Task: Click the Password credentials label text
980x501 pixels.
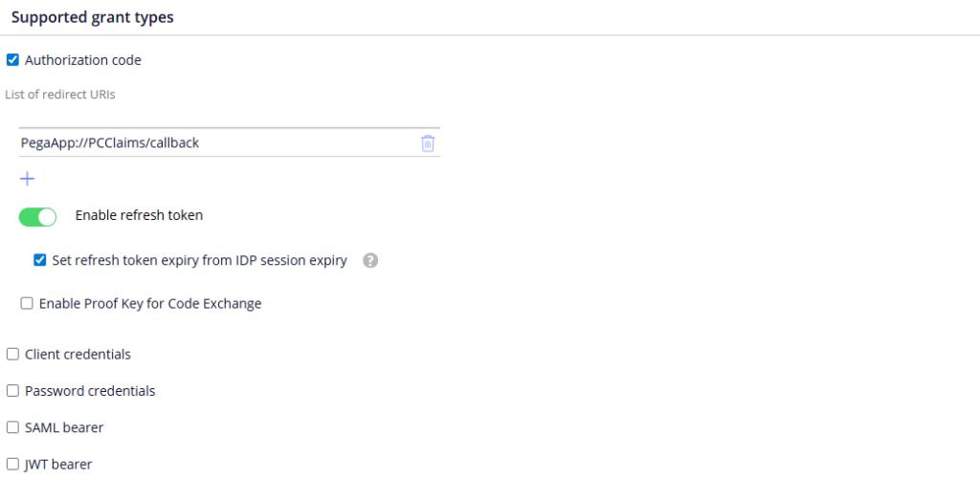Action: pyautogui.click(x=90, y=390)
